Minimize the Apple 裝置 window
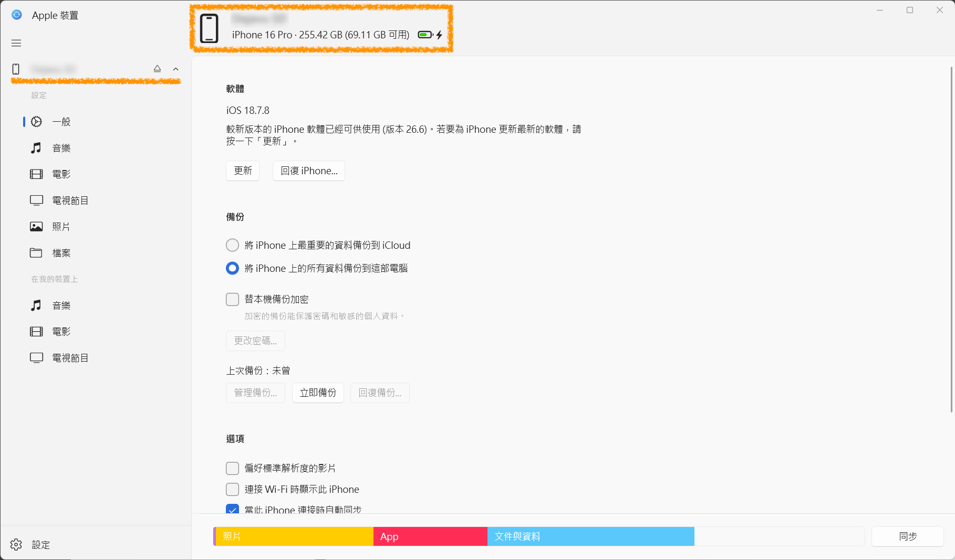Screen dimensions: 955x560 880,10
